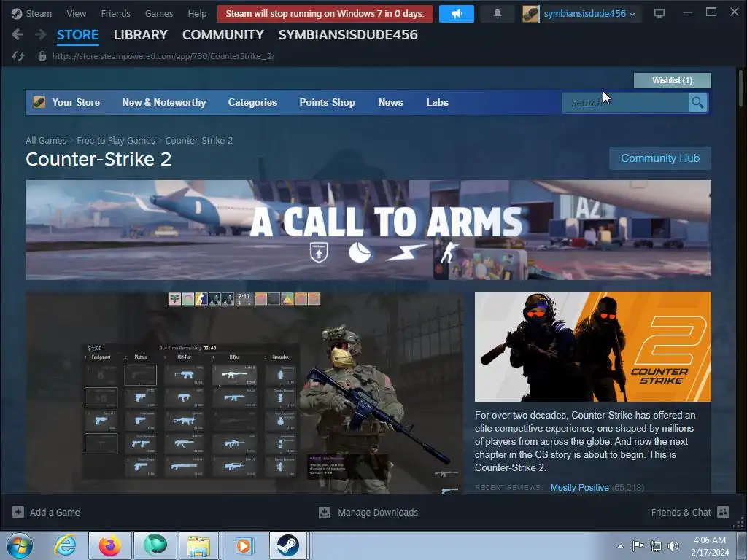Click the Steam taskbar icon
This screenshot has width=747, height=560.
[x=287, y=545]
